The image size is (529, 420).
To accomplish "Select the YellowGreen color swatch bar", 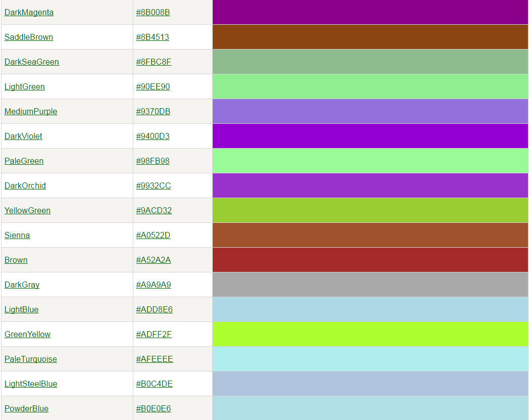I will pyautogui.click(x=370, y=211).
